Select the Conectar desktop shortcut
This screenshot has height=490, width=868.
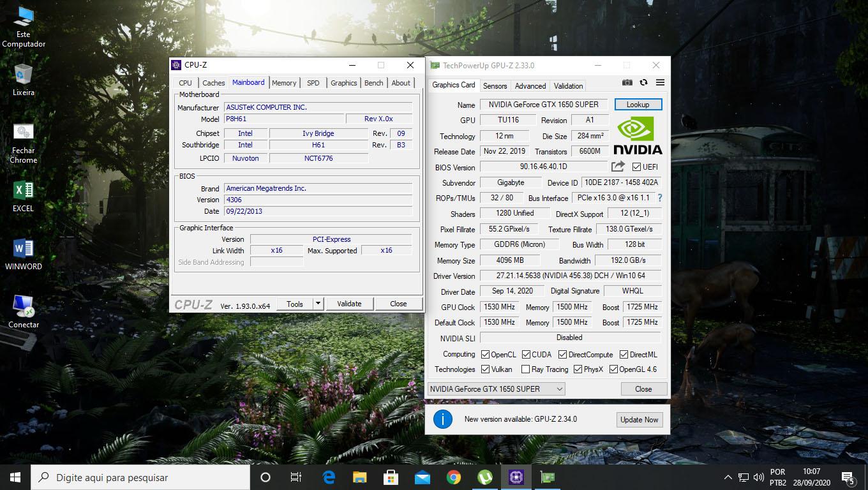pyautogui.click(x=24, y=312)
